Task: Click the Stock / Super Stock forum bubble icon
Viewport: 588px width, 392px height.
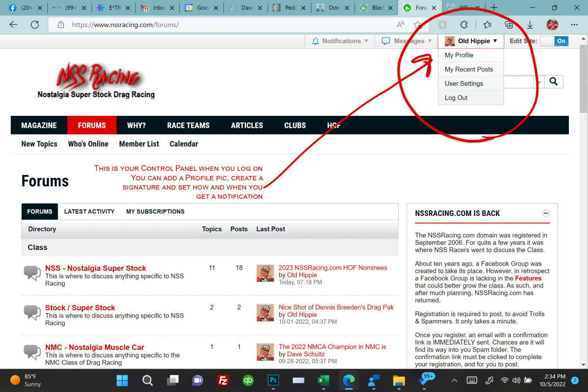Action: (x=32, y=313)
